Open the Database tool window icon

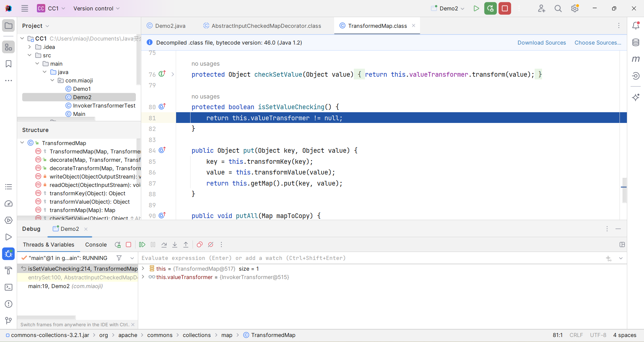[x=636, y=43]
